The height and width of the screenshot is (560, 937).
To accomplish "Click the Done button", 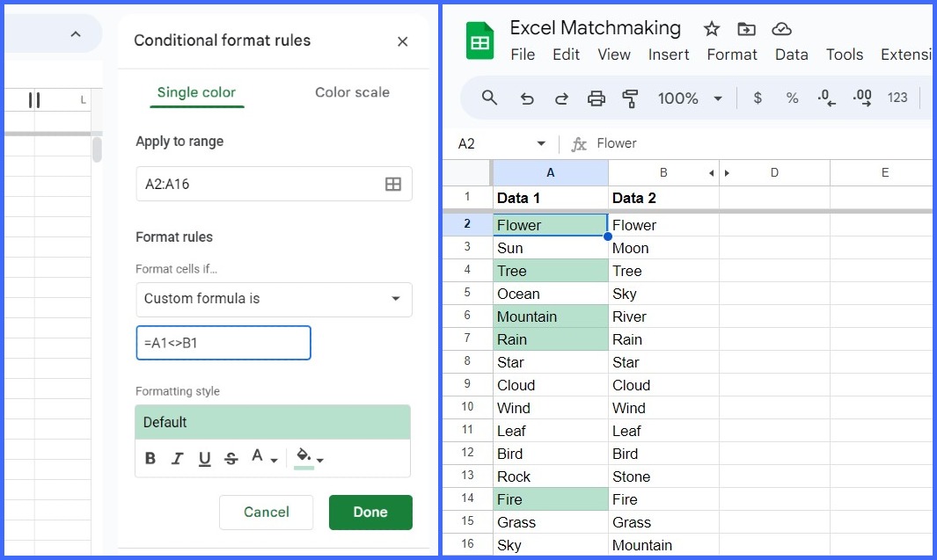I will [370, 513].
